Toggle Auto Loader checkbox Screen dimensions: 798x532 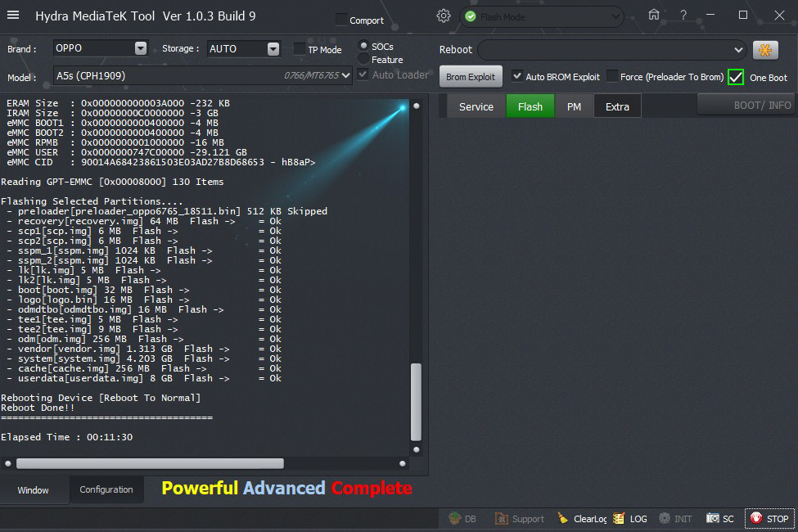coord(363,74)
